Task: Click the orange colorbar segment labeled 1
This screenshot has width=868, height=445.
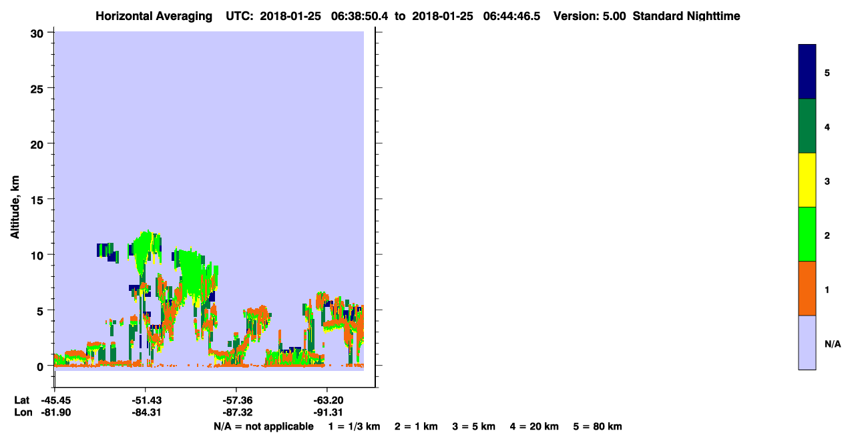Action: (807, 288)
